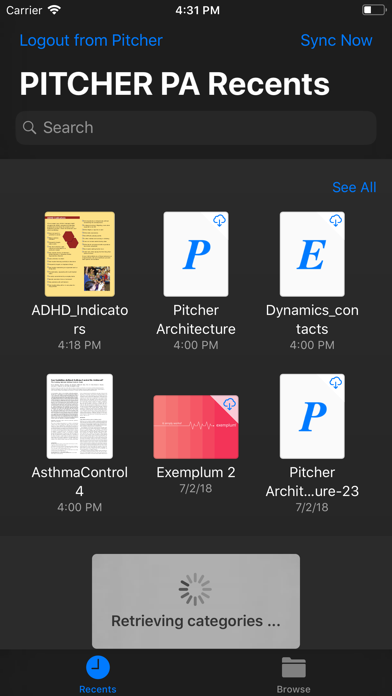Viewport: 392px width, 696px height.
Task: Tap the 4:31 PM status bar clock
Action: click(197, 10)
